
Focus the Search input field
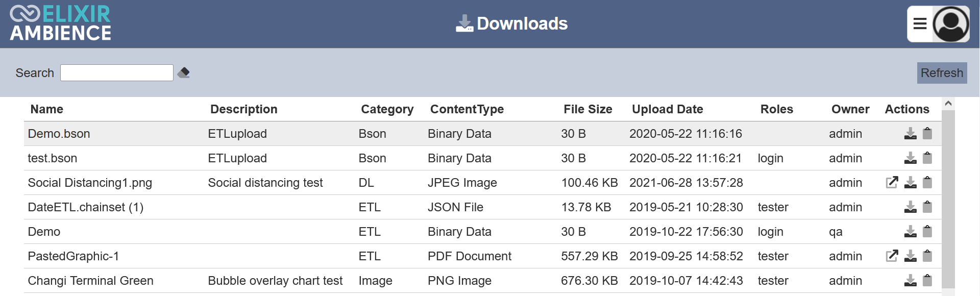[x=117, y=73]
